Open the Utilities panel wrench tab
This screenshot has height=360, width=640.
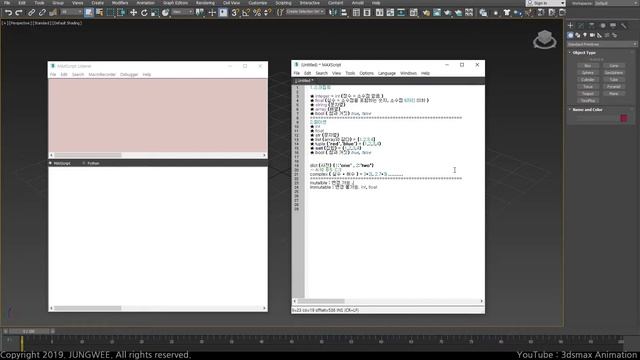(624, 26)
